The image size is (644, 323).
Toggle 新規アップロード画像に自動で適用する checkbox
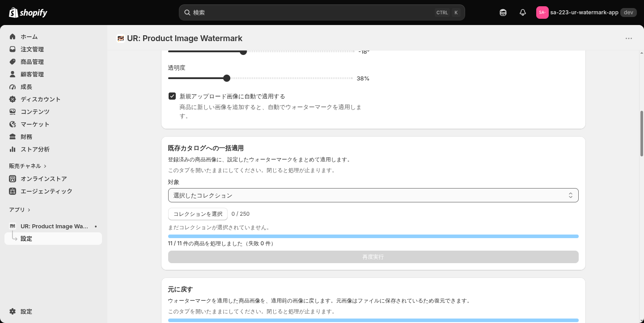pos(172,96)
